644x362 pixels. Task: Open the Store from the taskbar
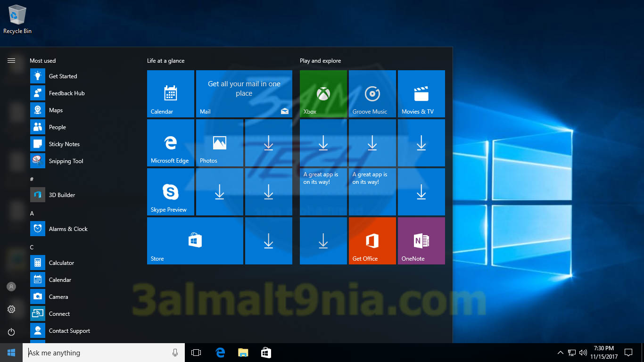tap(266, 353)
